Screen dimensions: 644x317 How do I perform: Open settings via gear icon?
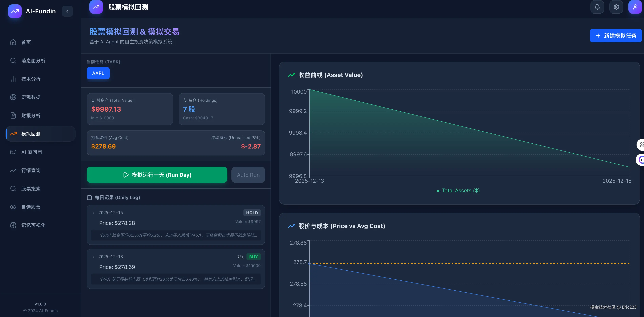(x=616, y=7)
